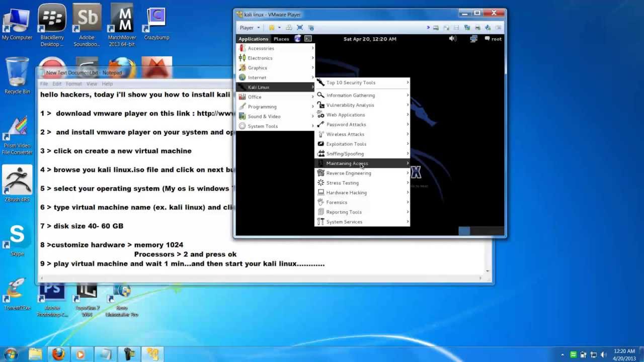Launch the terminal from Kali top panel
The height and width of the screenshot is (362, 644).
[x=308, y=39]
